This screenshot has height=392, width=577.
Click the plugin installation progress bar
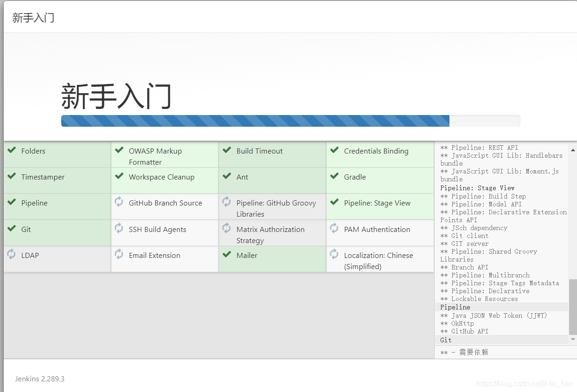pyautogui.click(x=290, y=121)
